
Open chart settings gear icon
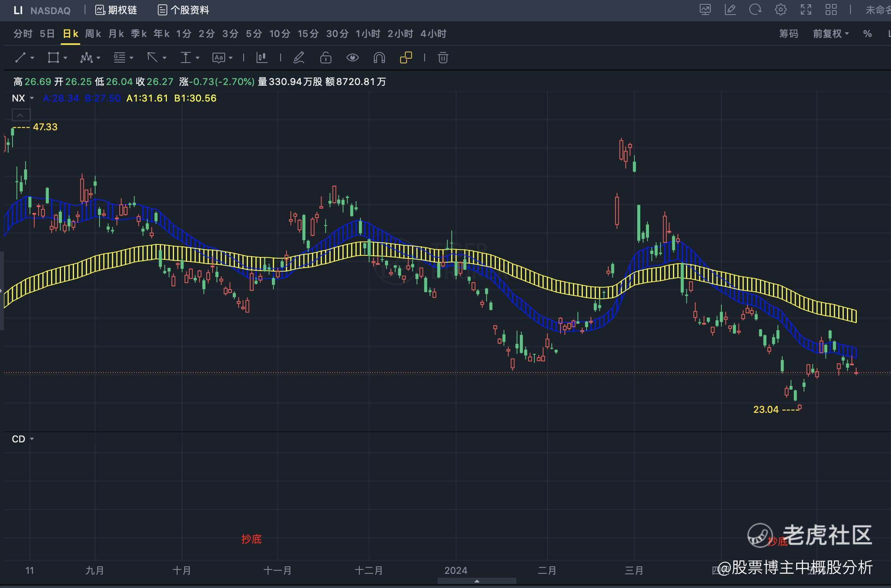point(780,9)
